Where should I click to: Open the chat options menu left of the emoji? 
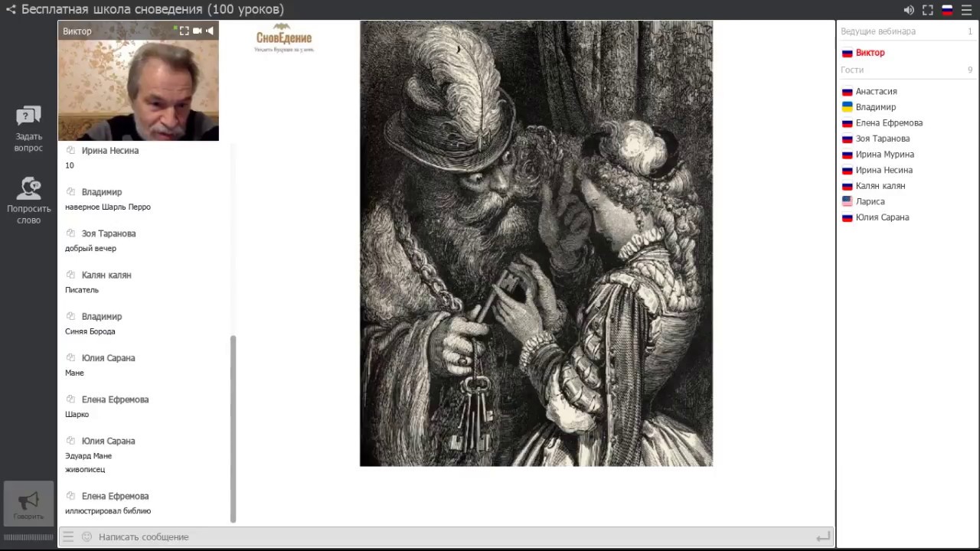[68, 536]
